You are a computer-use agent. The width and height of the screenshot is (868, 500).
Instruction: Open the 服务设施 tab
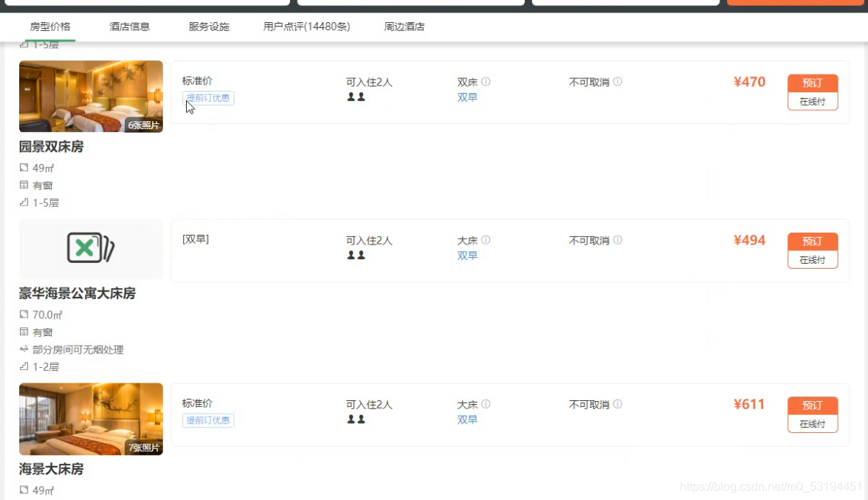209,27
